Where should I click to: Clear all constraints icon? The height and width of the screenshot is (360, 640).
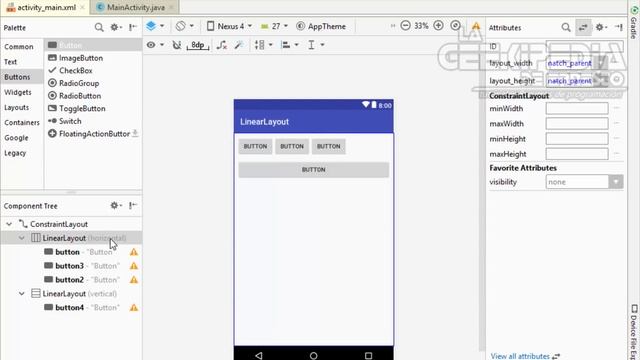[222, 45]
